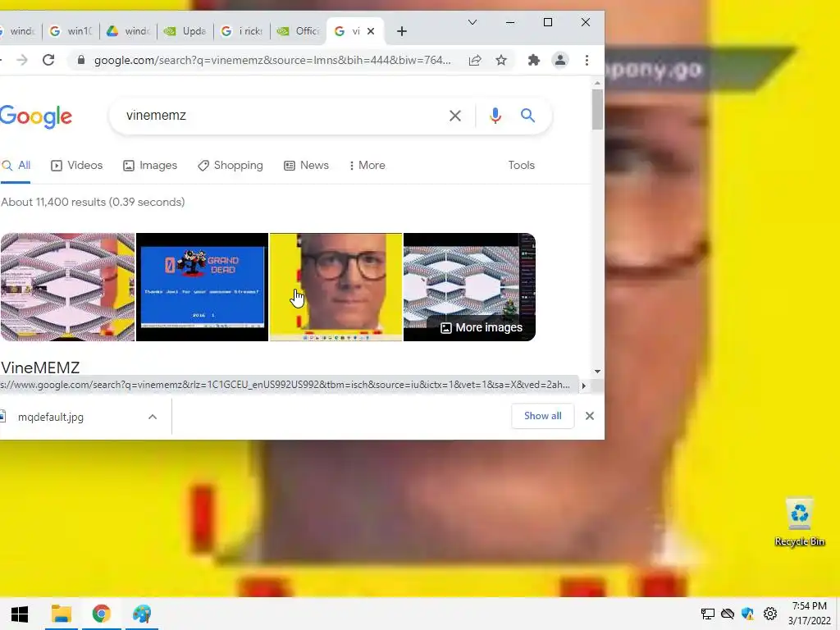This screenshot has height=630, width=840.
Task: Click 'About 11,400 results' text
Action: [x=93, y=202]
